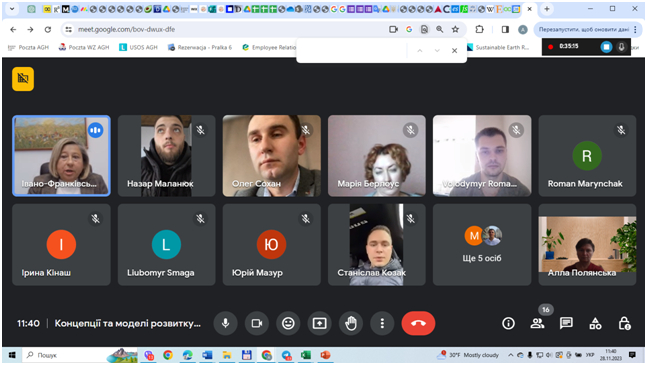Select the Івано-Франківсь... speaker tile

pyautogui.click(x=61, y=155)
